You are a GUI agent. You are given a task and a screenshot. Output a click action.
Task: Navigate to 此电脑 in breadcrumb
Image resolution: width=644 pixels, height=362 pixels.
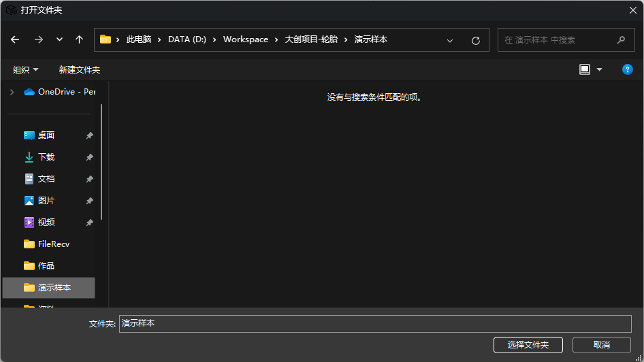coord(139,39)
